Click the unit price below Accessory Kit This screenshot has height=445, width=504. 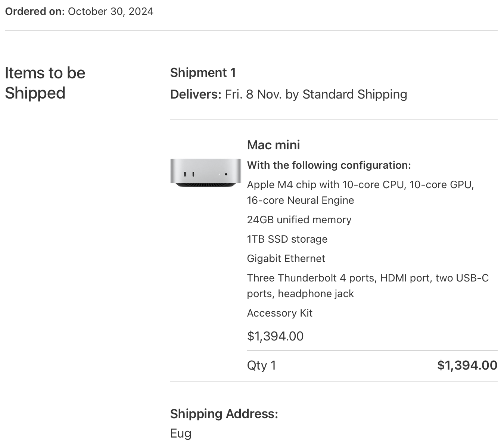pos(275,336)
